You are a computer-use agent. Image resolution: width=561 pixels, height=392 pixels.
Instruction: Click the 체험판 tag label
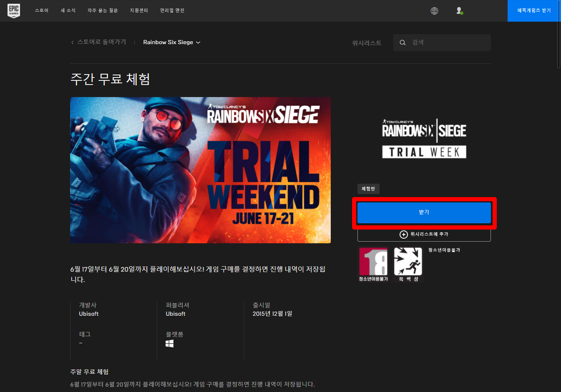point(368,189)
